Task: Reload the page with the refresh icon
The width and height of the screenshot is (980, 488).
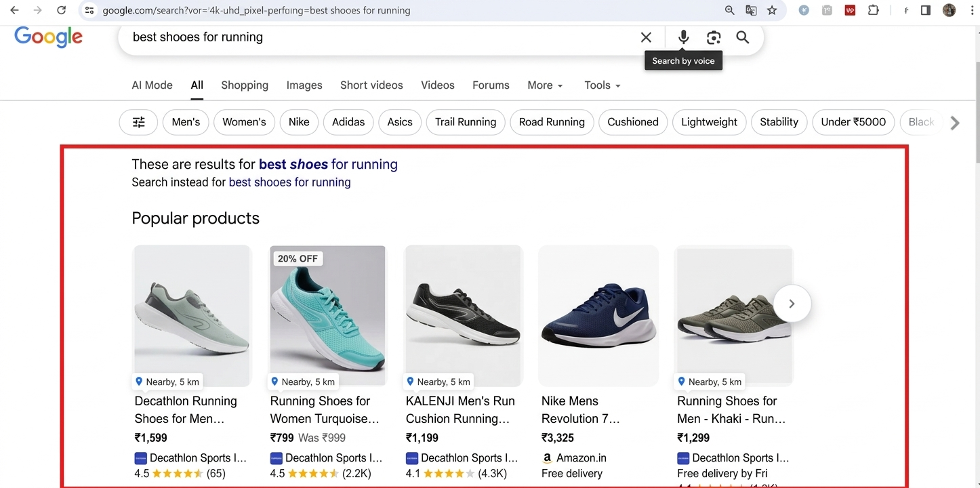Action: click(x=61, y=10)
